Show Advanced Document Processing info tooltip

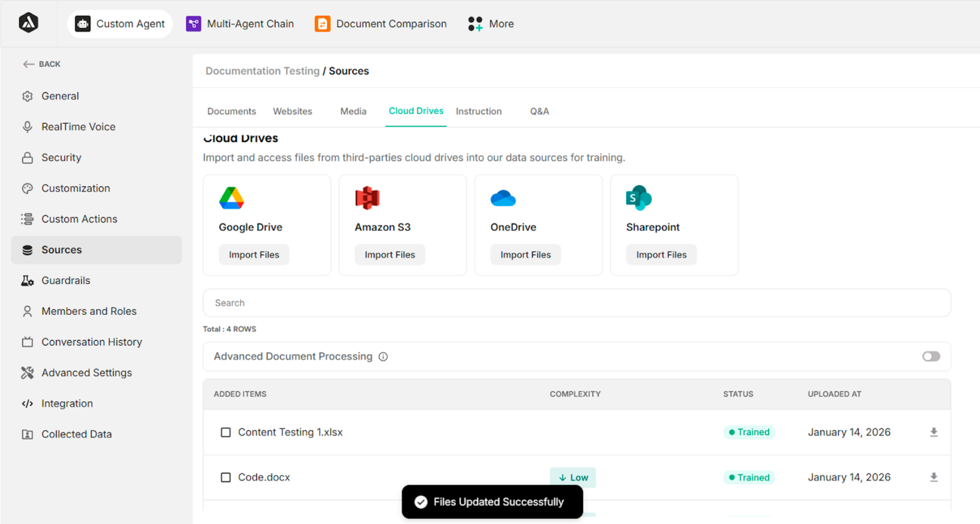coord(383,356)
